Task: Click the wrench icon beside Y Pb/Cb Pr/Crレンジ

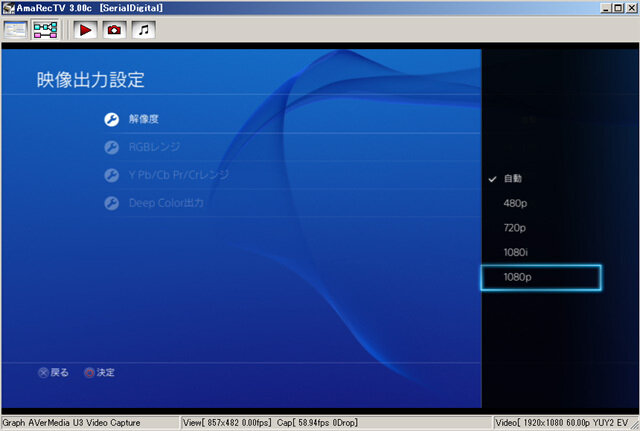Action: click(x=111, y=175)
